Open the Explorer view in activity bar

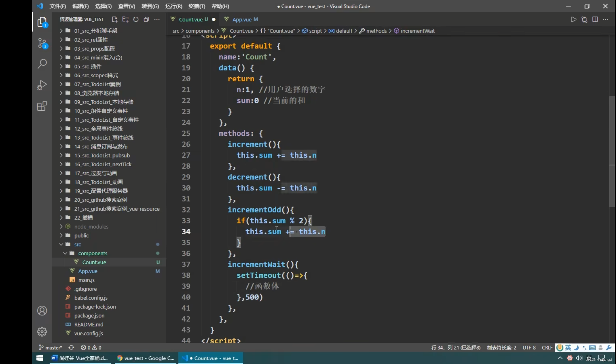[42, 22]
